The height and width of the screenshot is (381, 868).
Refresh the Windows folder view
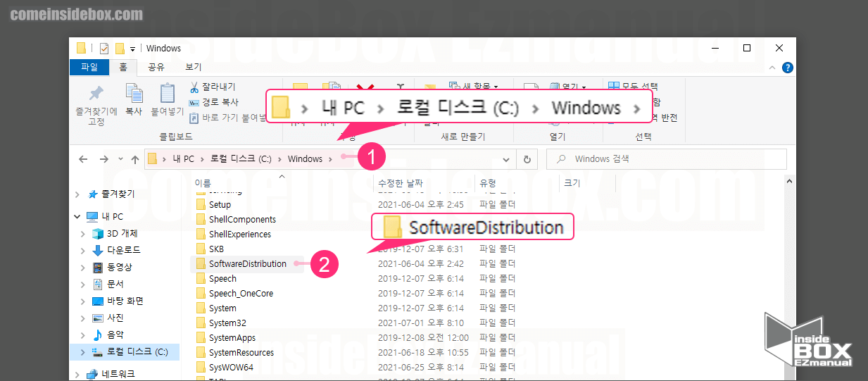click(x=526, y=159)
